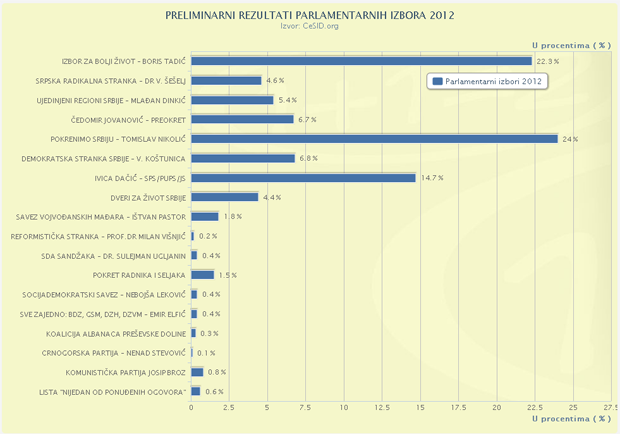Select the Pokret Radnika i Seljaka 1.5% bar
Screen dimensions: 620x434
[x=202, y=275]
